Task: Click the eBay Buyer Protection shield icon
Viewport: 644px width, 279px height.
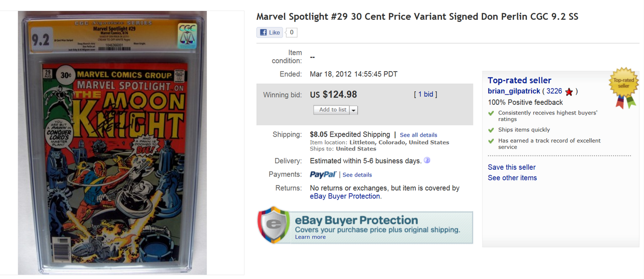Action: 274,225
